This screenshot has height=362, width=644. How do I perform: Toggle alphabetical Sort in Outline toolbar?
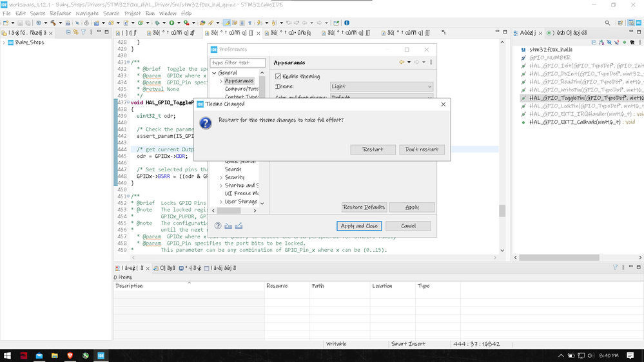601,43
